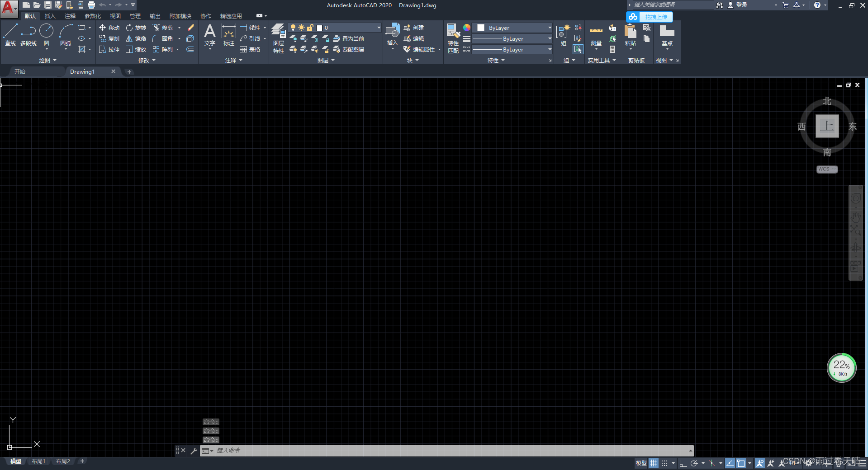This screenshot has width=868, height=470.
Task: Click the keyword search box in title bar
Action: pyautogui.click(x=672, y=5)
